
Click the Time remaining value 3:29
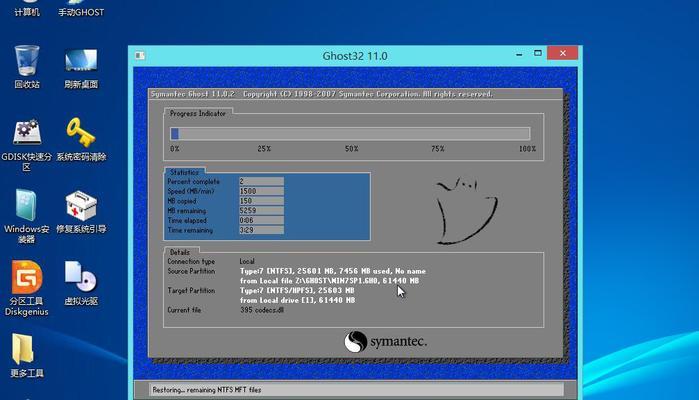pos(261,230)
